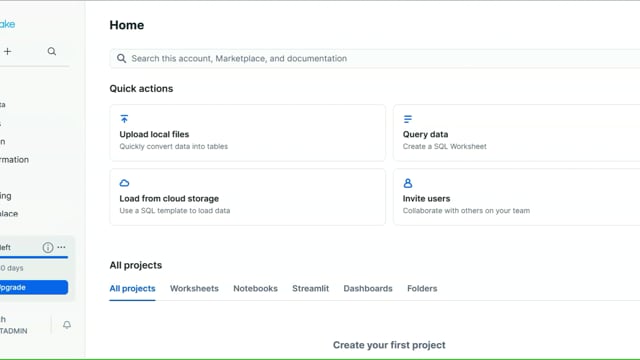Open the Folders tab

coord(422,289)
